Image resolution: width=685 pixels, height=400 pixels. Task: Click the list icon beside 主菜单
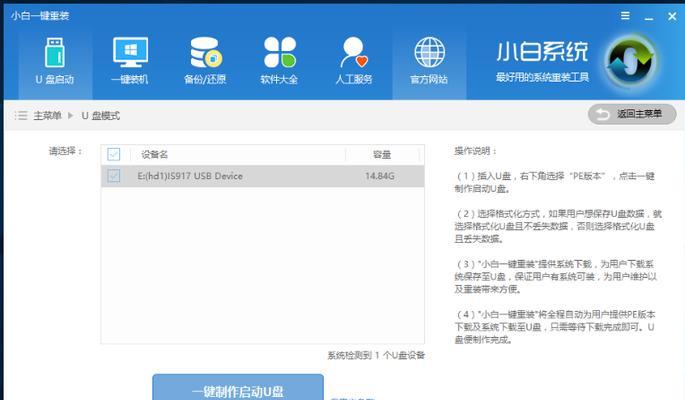click(x=21, y=116)
